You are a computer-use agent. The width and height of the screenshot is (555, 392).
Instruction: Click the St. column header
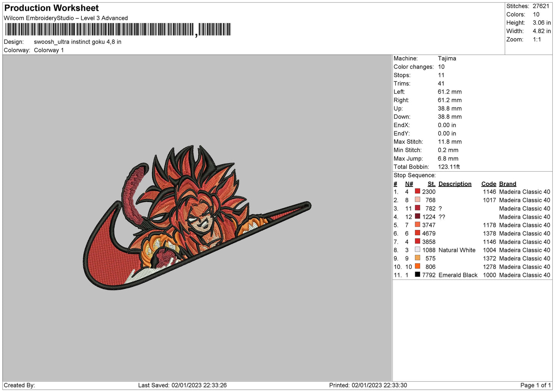click(431, 184)
